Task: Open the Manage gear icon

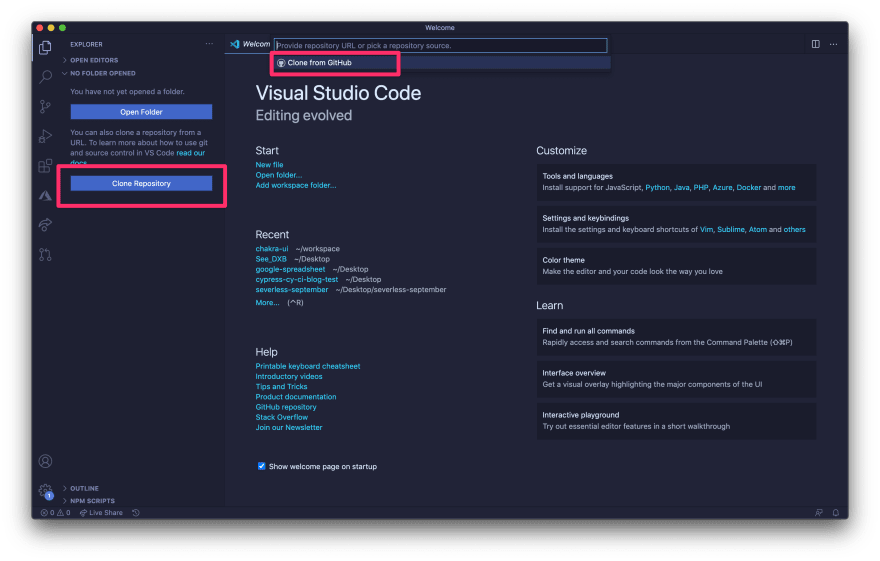Action: pos(45,491)
